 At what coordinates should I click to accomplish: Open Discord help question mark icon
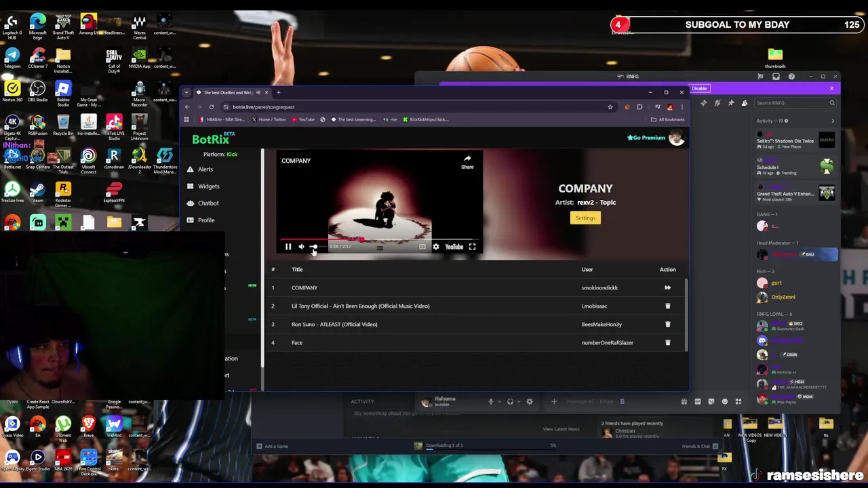coord(791,77)
